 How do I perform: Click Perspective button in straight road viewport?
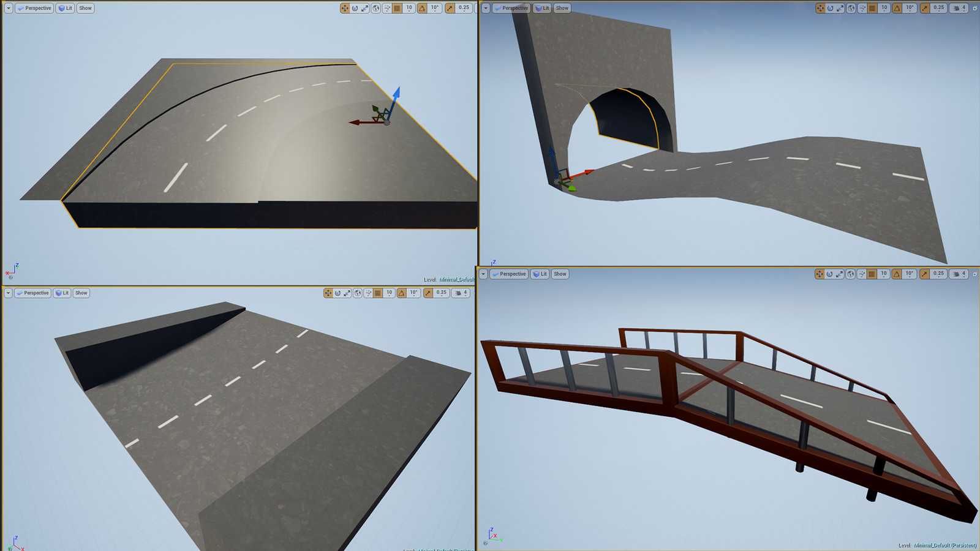pos(32,293)
